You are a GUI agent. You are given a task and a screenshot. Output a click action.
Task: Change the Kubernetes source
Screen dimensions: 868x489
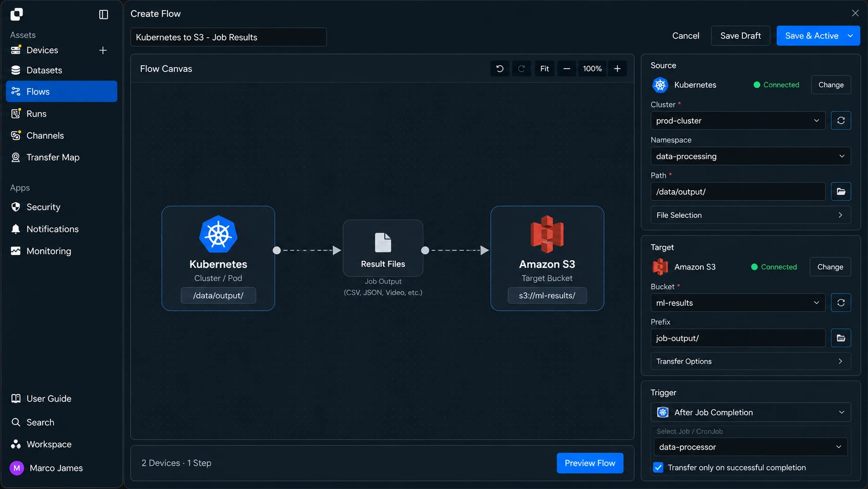point(831,85)
